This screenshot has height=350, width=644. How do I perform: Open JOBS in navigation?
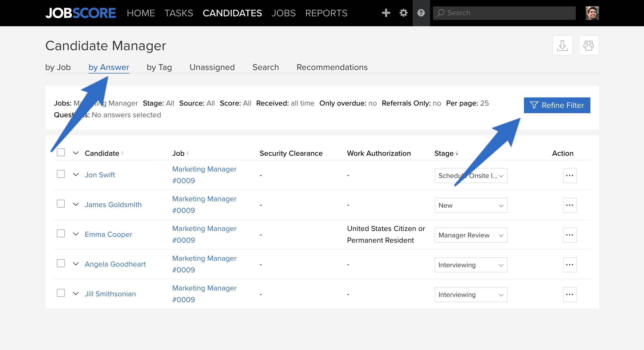click(284, 13)
